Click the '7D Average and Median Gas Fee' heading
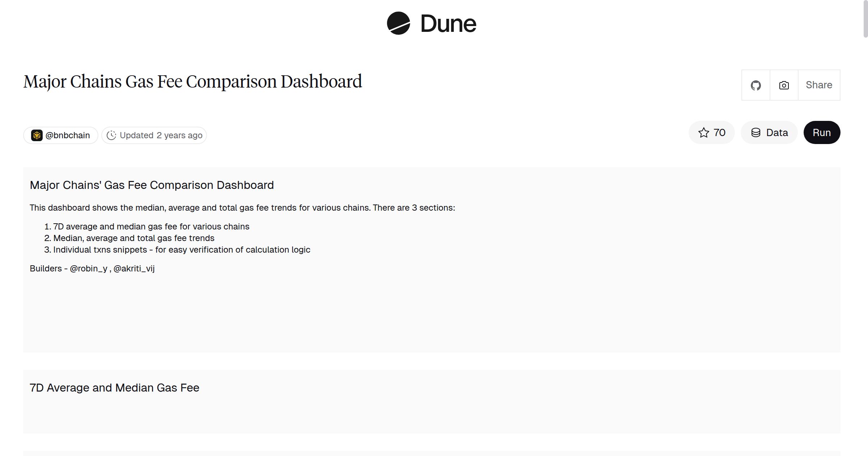Screen dimensions: 868x456 114,388
